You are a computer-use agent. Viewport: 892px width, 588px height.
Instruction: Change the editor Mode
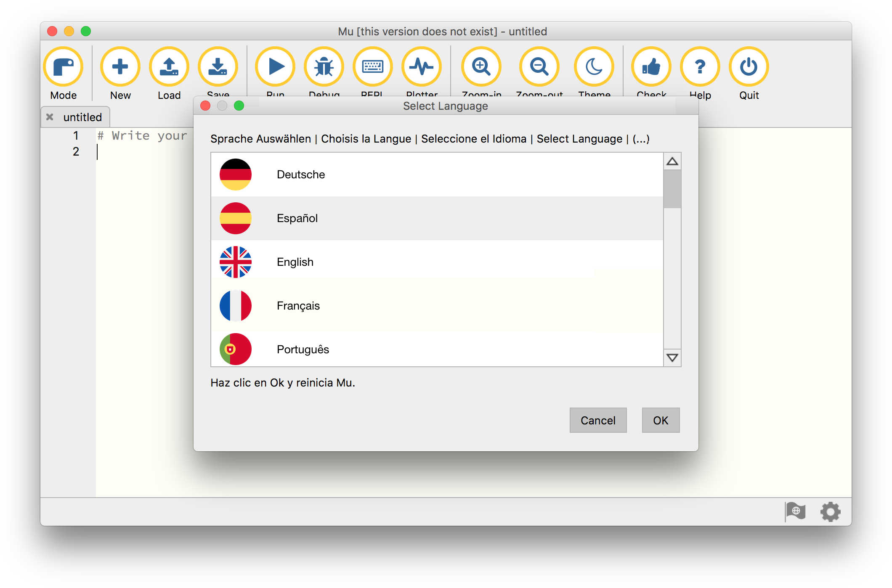click(x=64, y=66)
